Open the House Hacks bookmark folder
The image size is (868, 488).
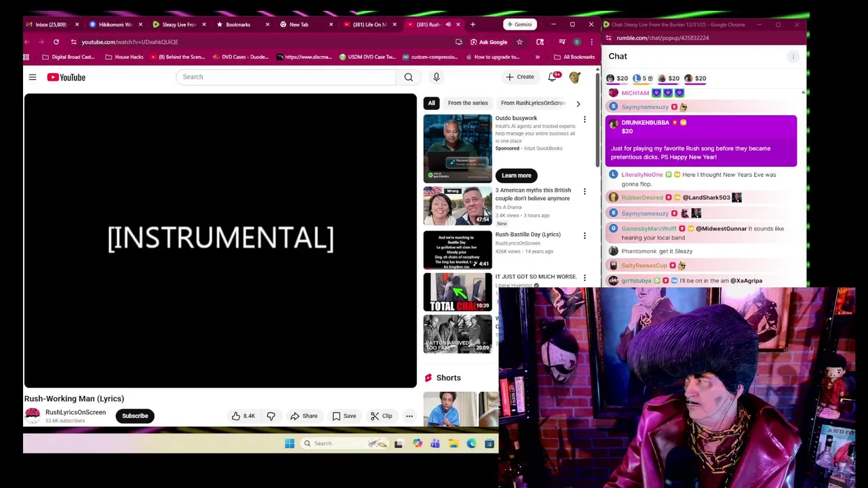[x=124, y=57]
